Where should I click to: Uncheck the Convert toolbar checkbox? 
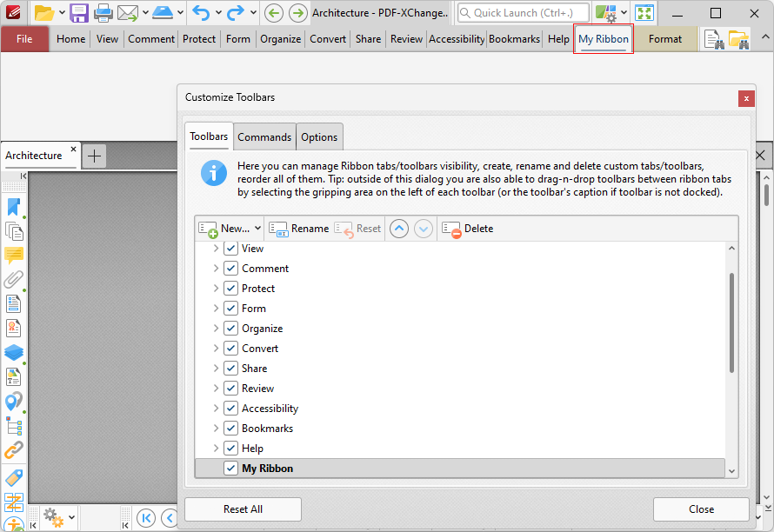[x=230, y=349]
